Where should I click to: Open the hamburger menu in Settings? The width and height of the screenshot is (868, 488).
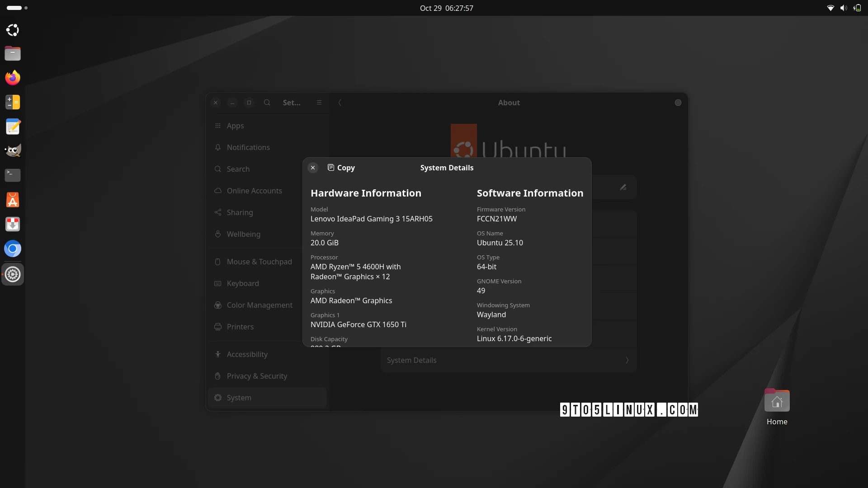(x=320, y=103)
